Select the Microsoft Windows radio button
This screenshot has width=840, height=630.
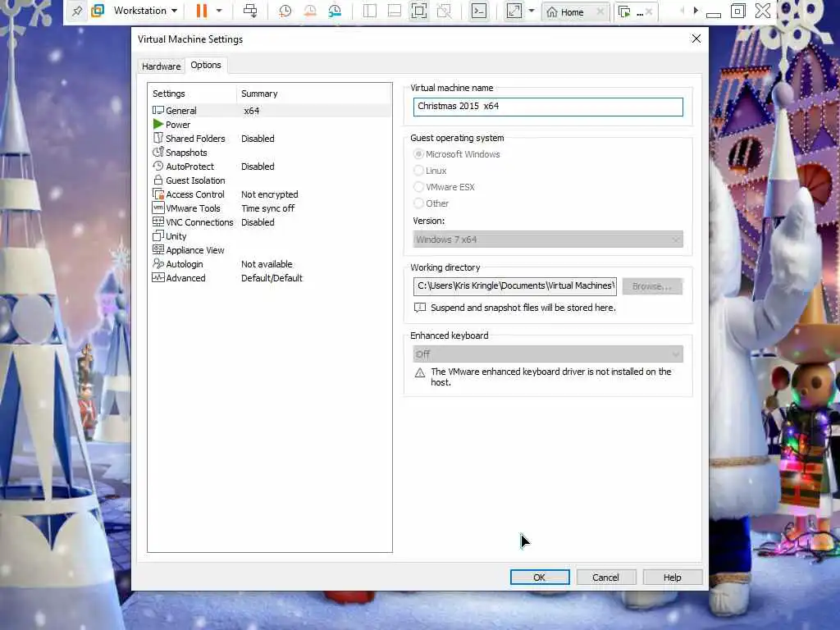click(418, 154)
